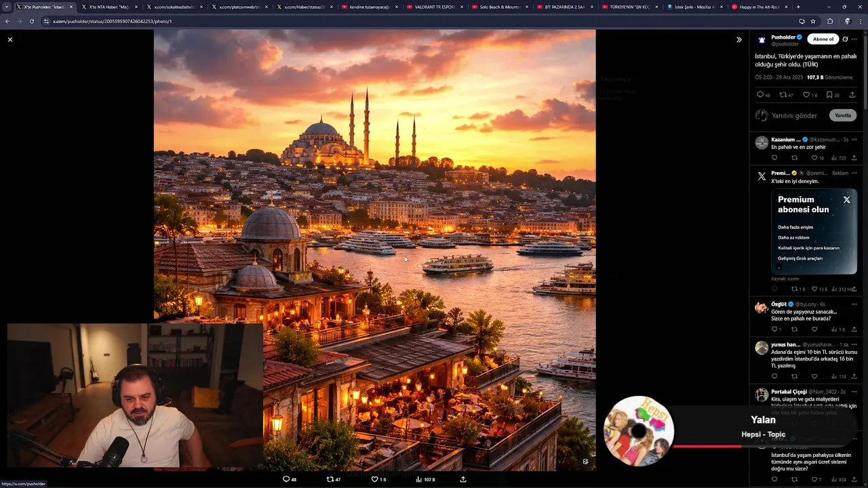
Task: Share the bottom asgari ücret comment
Action: point(854,479)
